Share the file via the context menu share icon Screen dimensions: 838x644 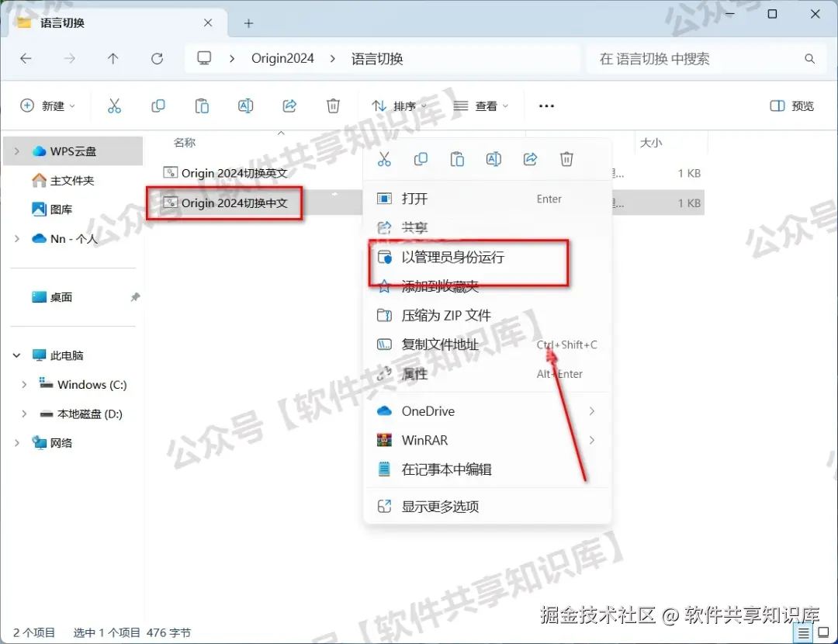(530, 159)
